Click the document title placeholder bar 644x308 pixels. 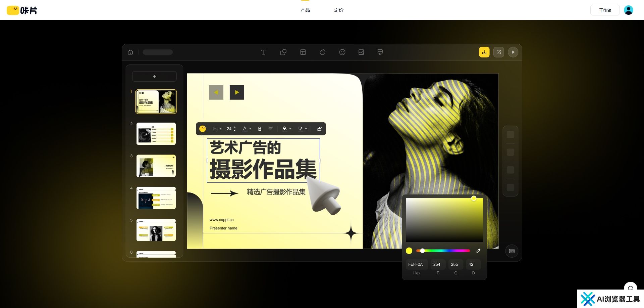pos(158,52)
